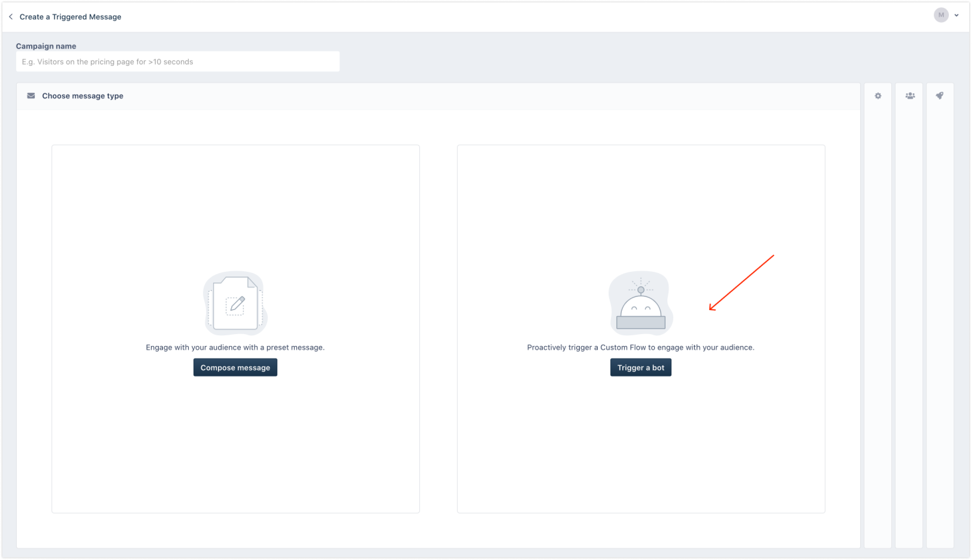Expand the collapsed launch panel below the rocket

coord(940,319)
